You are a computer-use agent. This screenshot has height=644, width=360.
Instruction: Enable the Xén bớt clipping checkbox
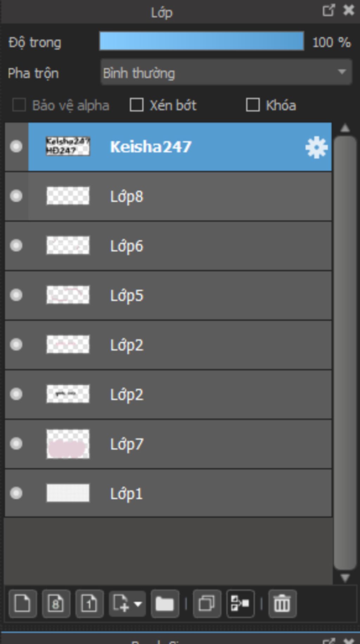[x=137, y=105]
